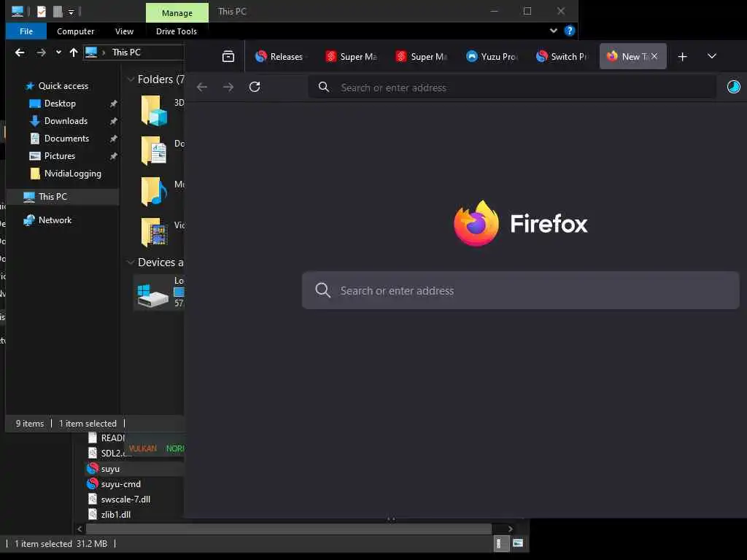Switch to the Switch Pi tab
This screenshot has height=560, width=747.
[x=562, y=57]
